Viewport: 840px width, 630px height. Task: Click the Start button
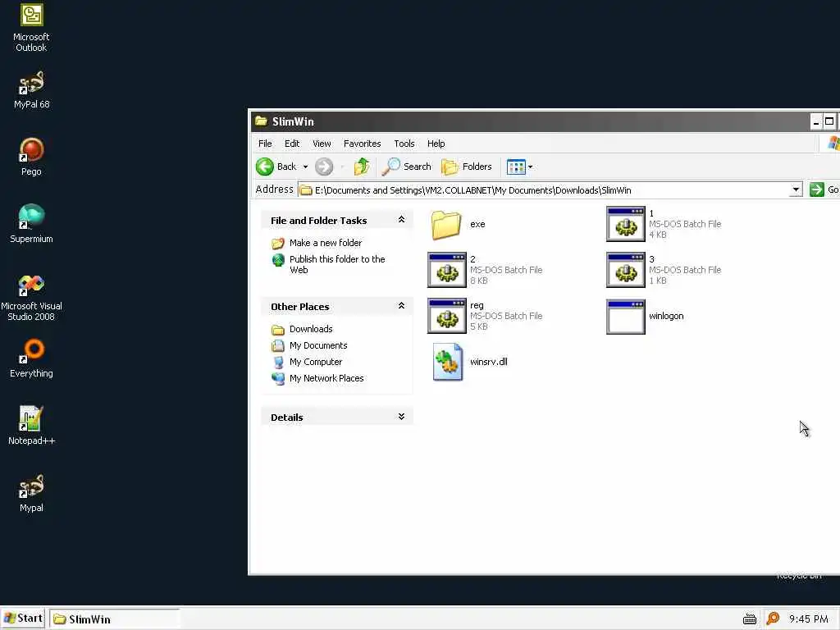[x=22, y=619]
